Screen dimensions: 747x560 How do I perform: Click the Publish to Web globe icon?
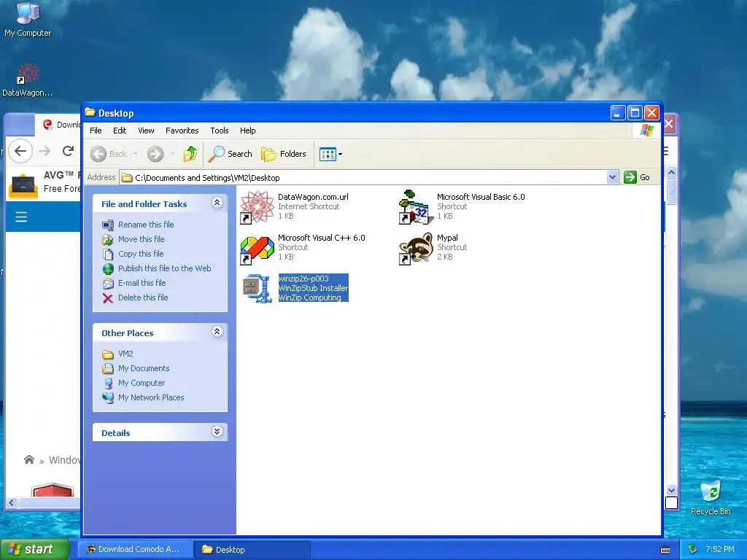coord(108,268)
